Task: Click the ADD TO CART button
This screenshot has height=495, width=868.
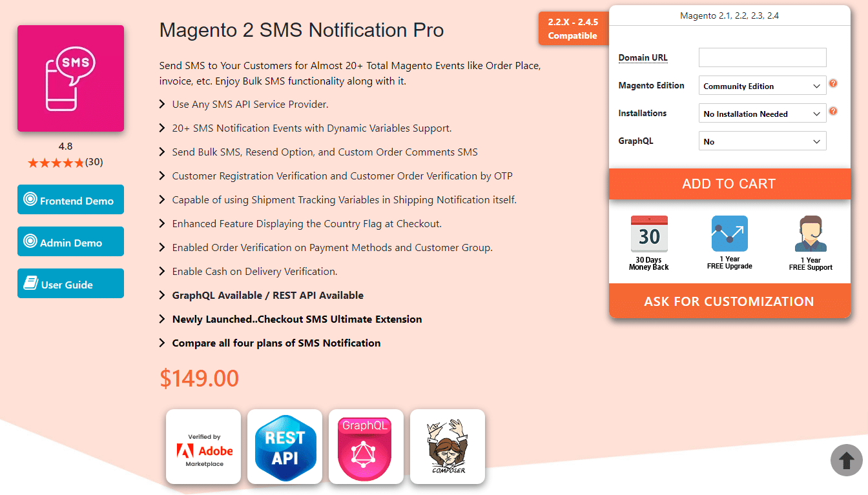Action: pos(730,184)
